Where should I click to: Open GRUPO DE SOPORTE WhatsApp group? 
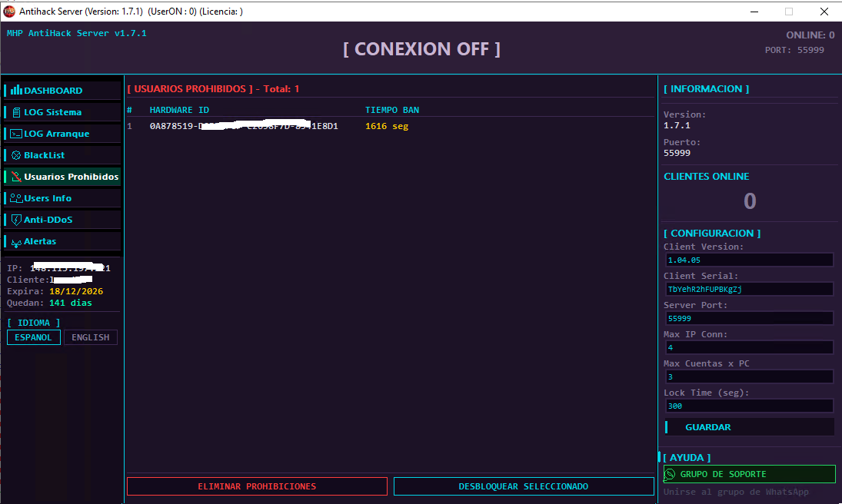coord(749,474)
